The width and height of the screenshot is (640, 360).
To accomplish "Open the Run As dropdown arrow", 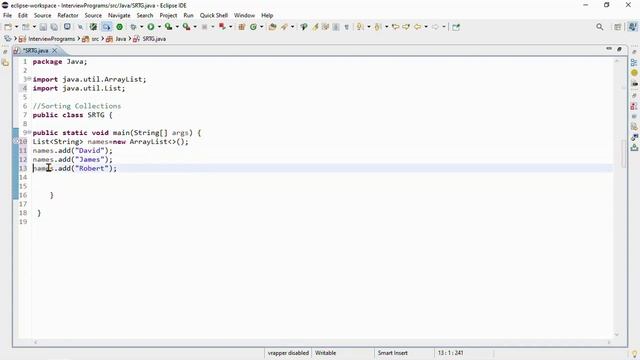I will pyautogui.click(x=159, y=27).
